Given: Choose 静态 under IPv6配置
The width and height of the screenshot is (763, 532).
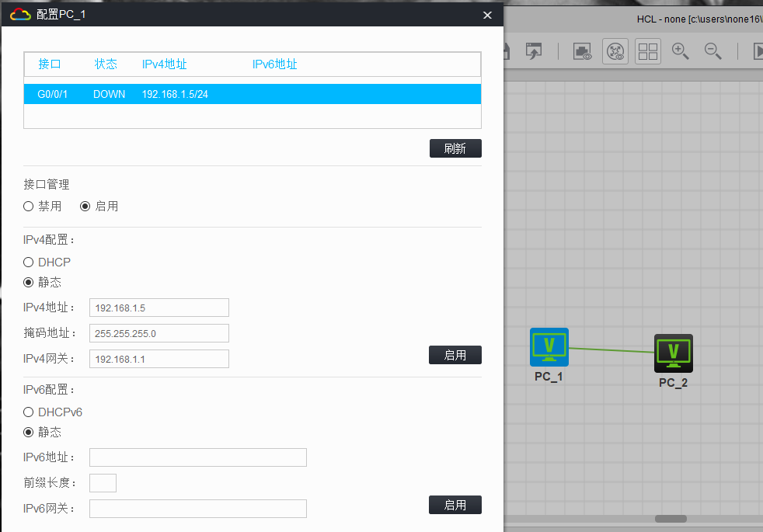Looking at the screenshot, I should pyautogui.click(x=28, y=432).
